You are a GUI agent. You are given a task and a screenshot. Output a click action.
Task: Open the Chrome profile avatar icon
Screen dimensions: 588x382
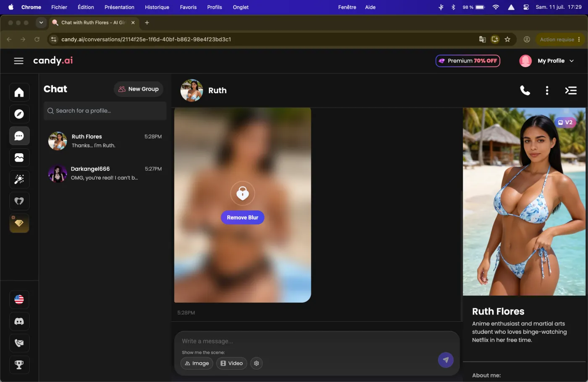click(527, 39)
